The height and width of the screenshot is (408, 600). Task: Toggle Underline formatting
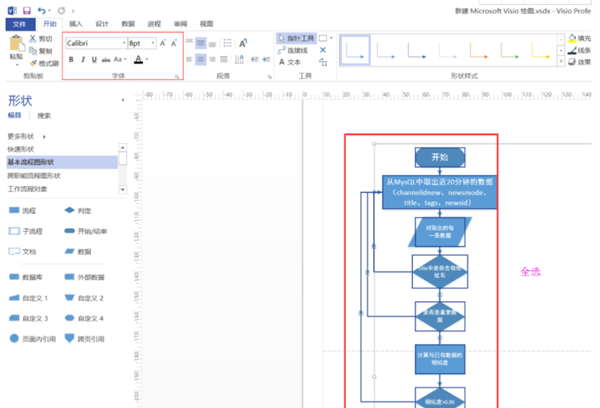tap(94, 60)
